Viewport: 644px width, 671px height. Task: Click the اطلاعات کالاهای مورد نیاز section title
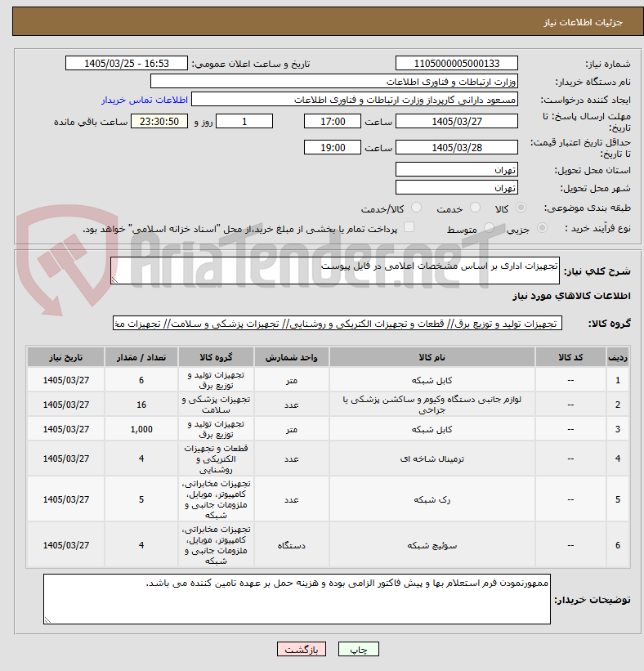[571, 296]
